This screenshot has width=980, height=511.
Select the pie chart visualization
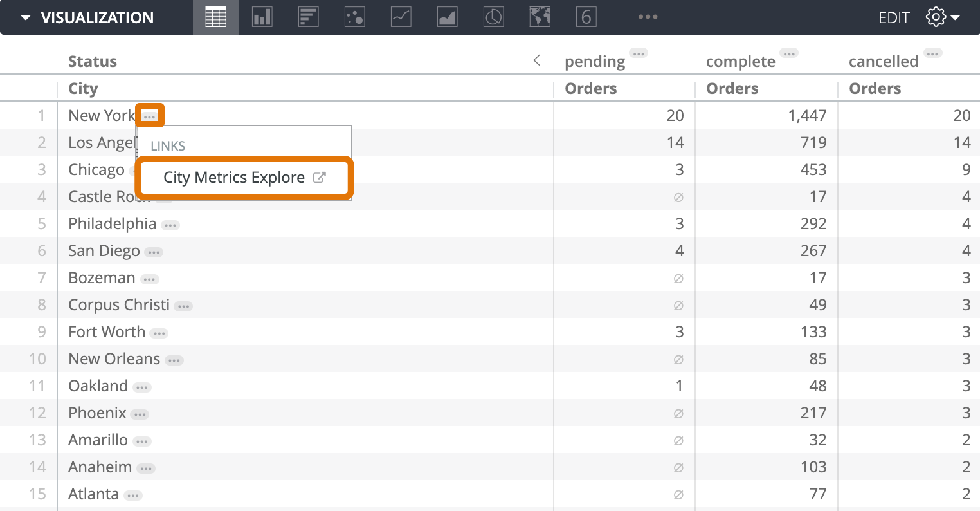(x=493, y=17)
